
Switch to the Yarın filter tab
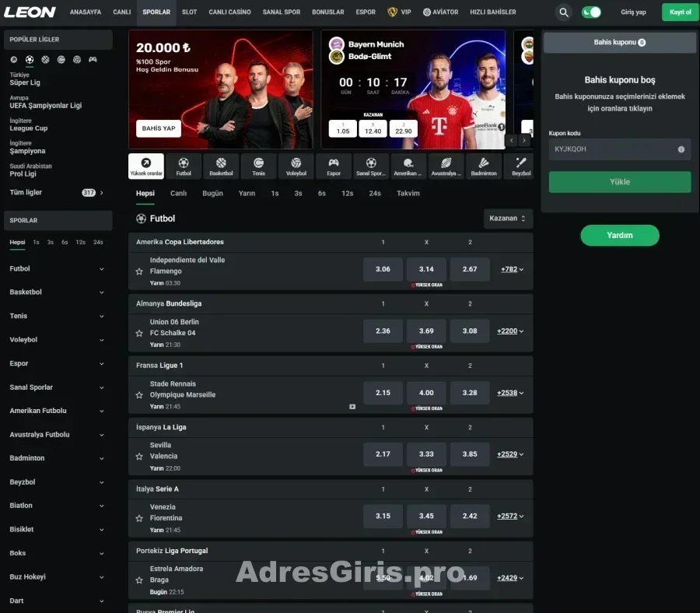coord(247,194)
